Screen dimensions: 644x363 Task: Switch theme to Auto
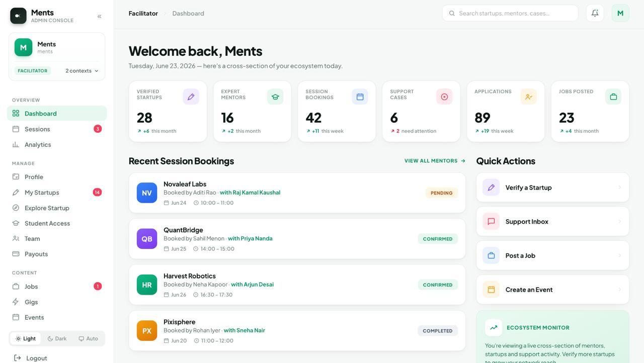pos(88,338)
